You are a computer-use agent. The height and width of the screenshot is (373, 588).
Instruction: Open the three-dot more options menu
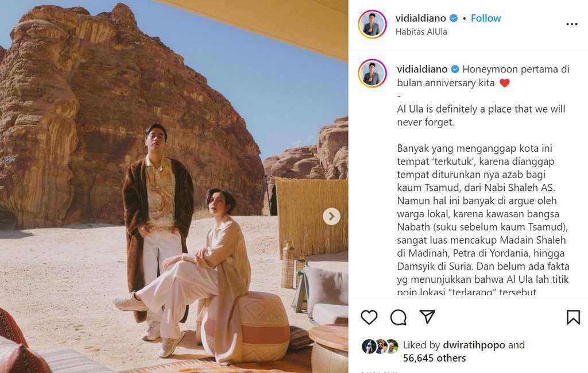[x=572, y=24]
